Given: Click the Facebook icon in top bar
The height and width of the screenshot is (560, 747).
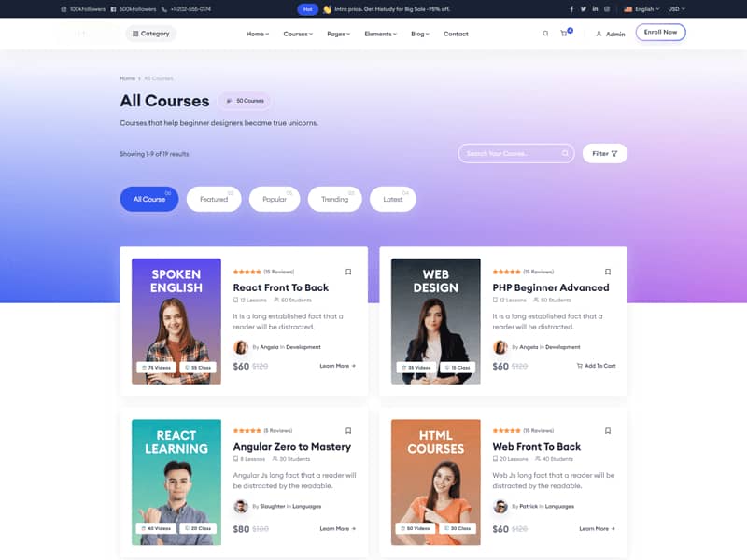Looking at the screenshot, I should point(571,9).
